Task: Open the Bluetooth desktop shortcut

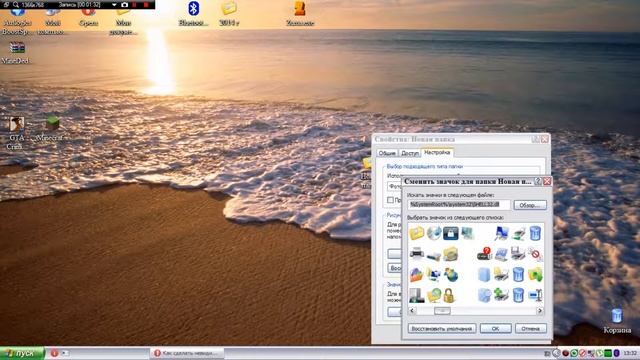Action: pyautogui.click(x=193, y=13)
